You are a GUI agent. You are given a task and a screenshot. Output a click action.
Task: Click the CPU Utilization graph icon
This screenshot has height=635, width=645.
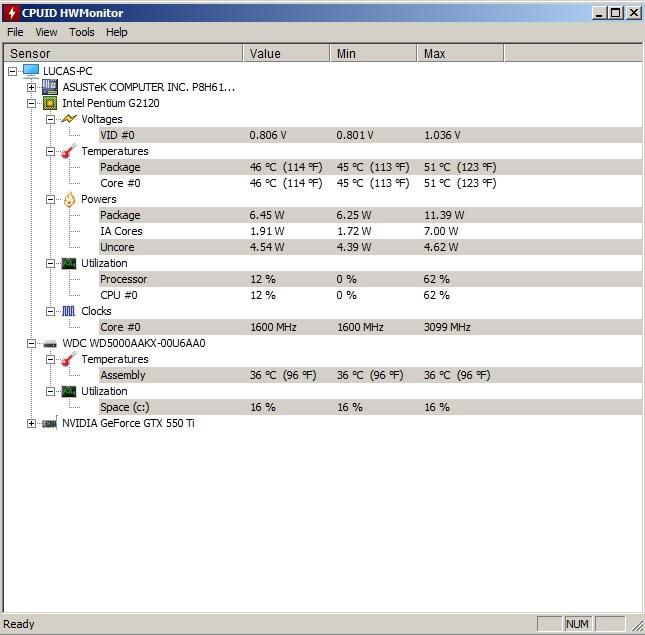point(69,263)
